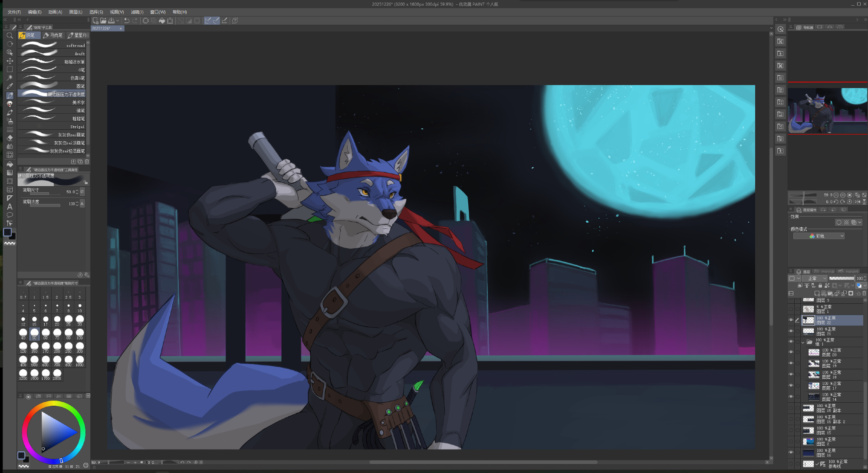Select the Zoom magnifier tool
This screenshot has width=868, height=473.
[10, 36]
